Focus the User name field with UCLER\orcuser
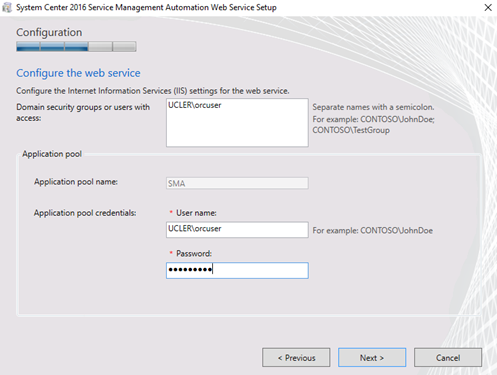 237,229
